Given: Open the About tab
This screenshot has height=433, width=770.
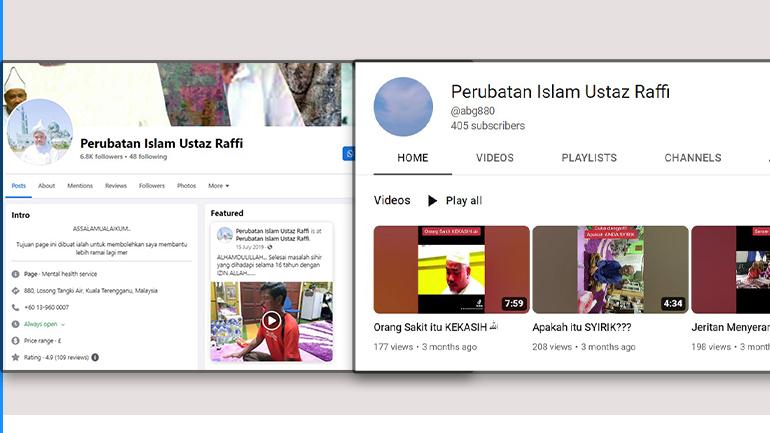Looking at the screenshot, I should coord(47,186).
